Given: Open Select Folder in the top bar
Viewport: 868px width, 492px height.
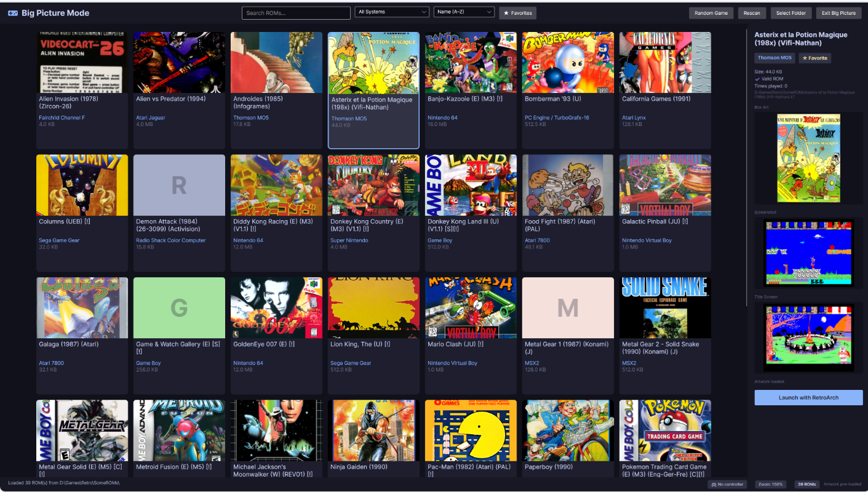Looking at the screenshot, I should pos(790,13).
